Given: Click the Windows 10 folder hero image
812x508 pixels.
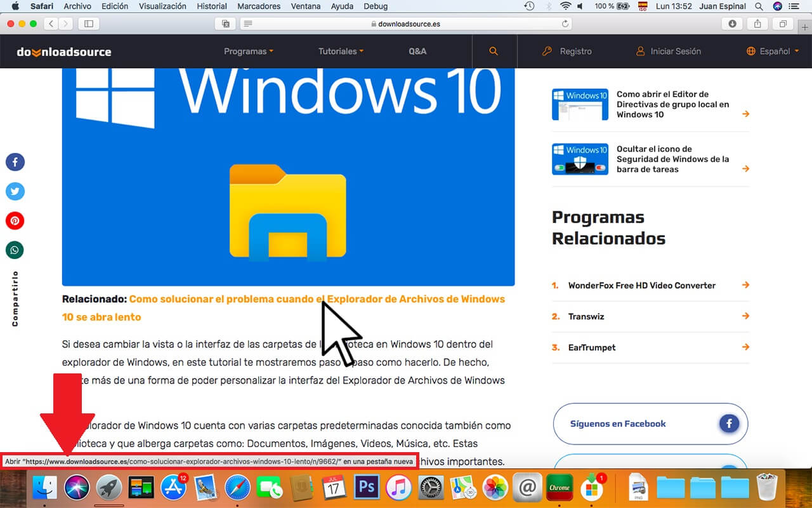Looking at the screenshot, I should [288, 177].
